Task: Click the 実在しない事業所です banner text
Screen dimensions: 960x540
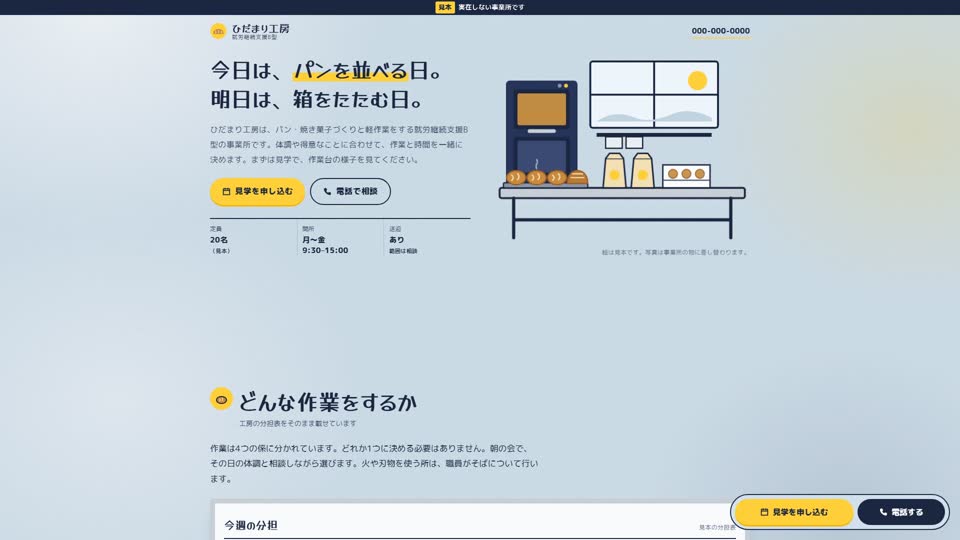Action: click(x=491, y=7)
